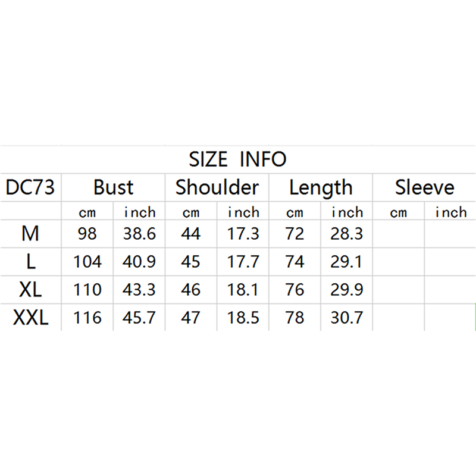Click the SIZE INFO table title
Viewport: 476px width, 476px height.
[x=237, y=159]
